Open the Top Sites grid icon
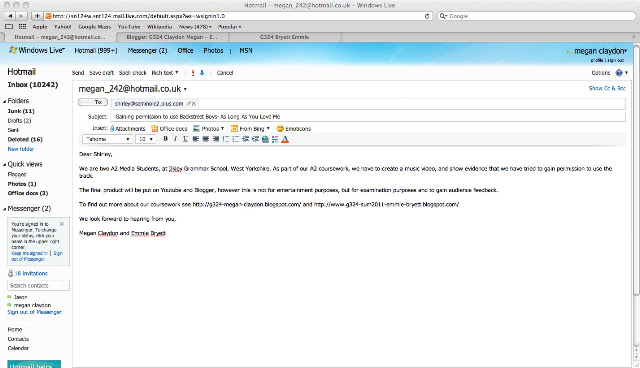 pyautogui.click(x=22, y=27)
